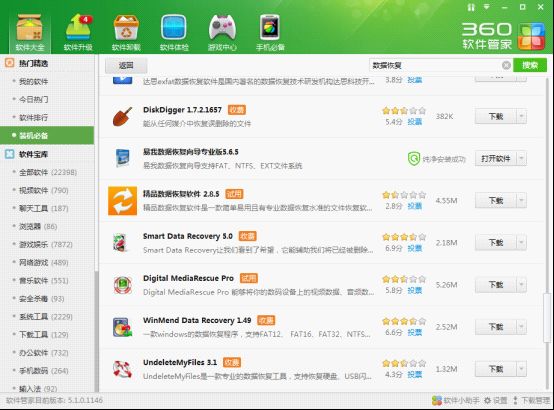Click the Smart Data Recovery star rating

point(404,237)
